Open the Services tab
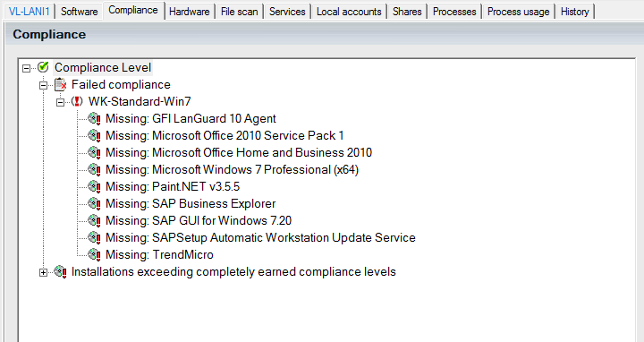The width and height of the screenshot is (644, 342). [287, 12]
